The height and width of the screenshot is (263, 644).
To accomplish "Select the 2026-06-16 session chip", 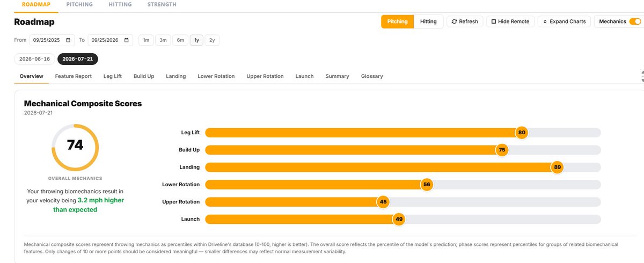I will (x=34, y=59).
